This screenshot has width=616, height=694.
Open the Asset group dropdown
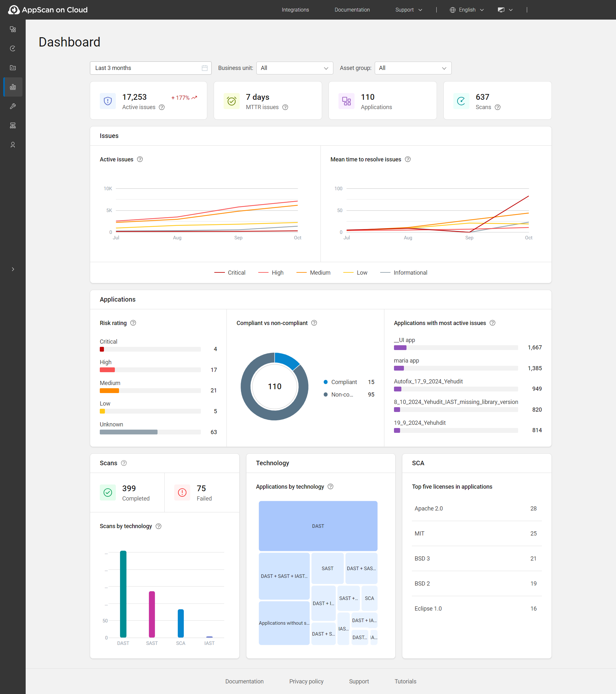coord(413,68)
